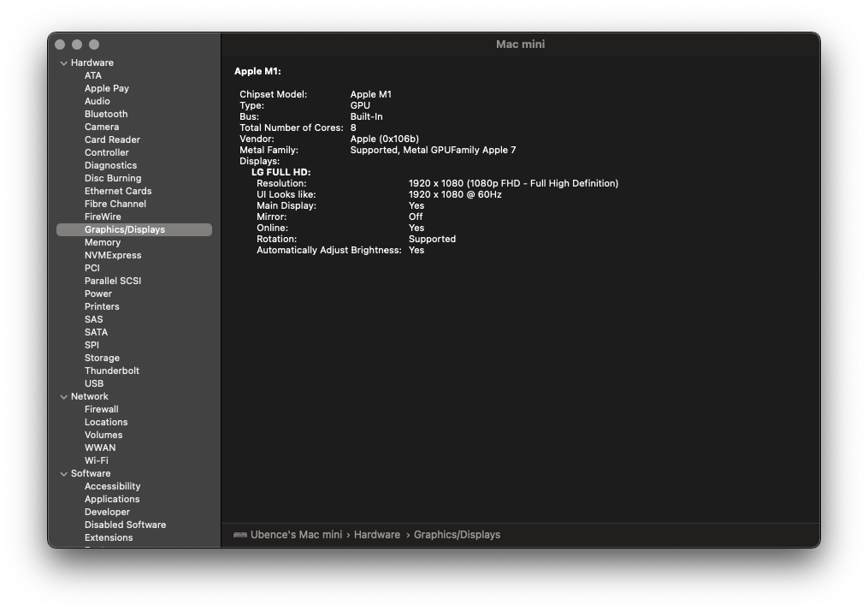This screenshot has width=868, height=611.
Task: Select Ethernet Cards entry
Action: click(x=118, y=191)
